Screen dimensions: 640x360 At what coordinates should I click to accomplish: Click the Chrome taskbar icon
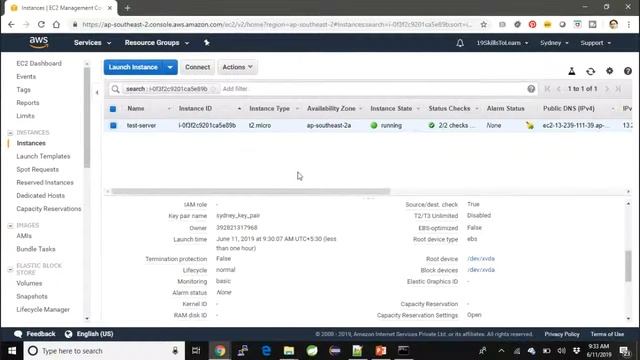pos(220,351)
